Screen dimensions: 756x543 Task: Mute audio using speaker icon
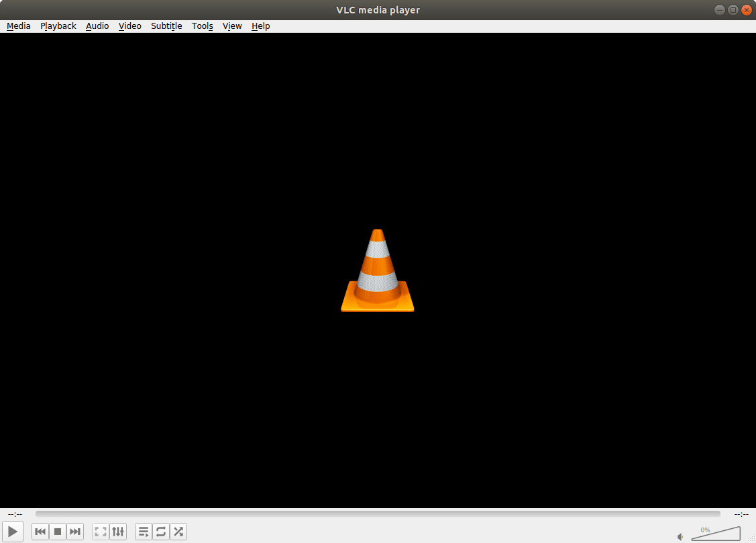681,536
